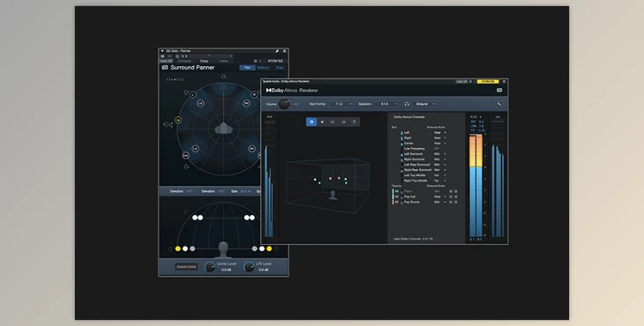The height and width of the screenshot is (326, 644).
Task: Select the fourth room view button
Action: (x=344, y=122)
